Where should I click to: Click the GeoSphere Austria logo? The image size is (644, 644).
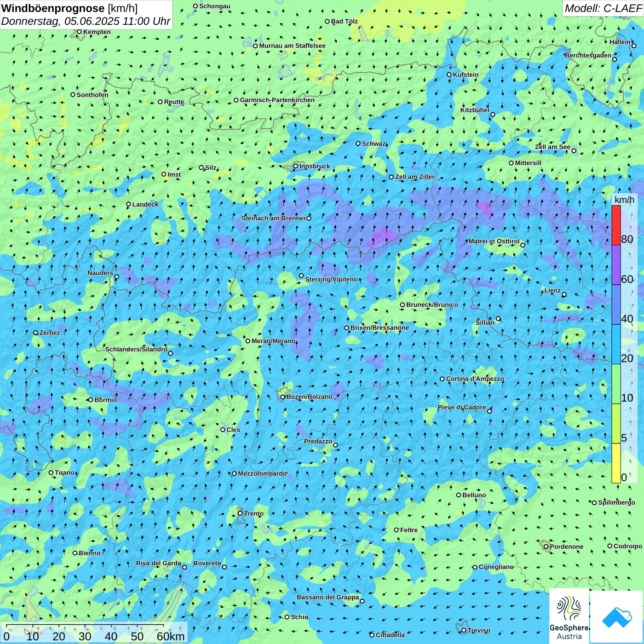coord(569,615)
